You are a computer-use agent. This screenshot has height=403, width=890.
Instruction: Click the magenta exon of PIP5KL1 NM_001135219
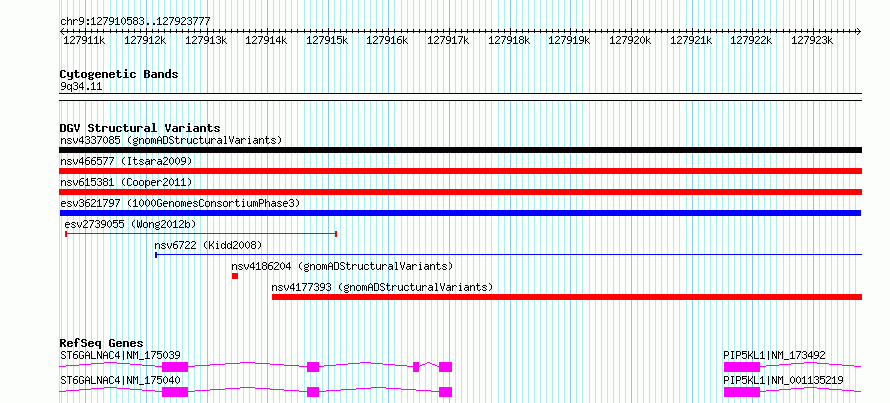click(x=741, y=392)
